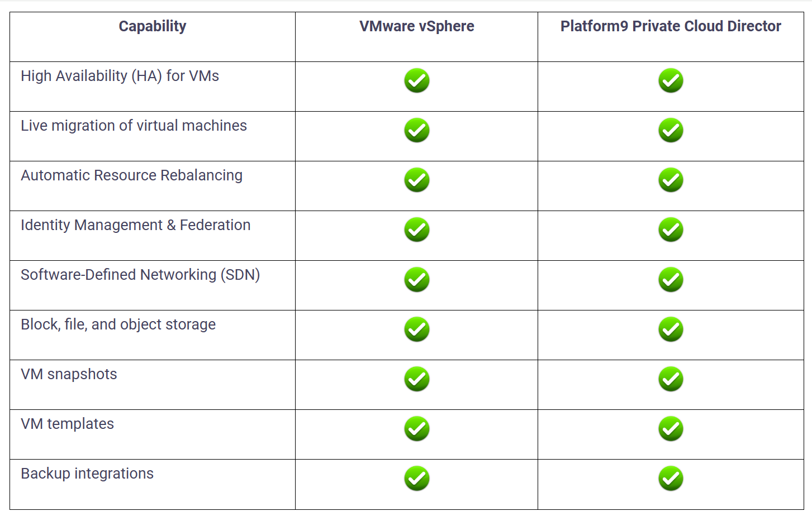Click VMware checkmark for Live migration row
Screen dimensions: 812x516
click(x=416, y=131)
